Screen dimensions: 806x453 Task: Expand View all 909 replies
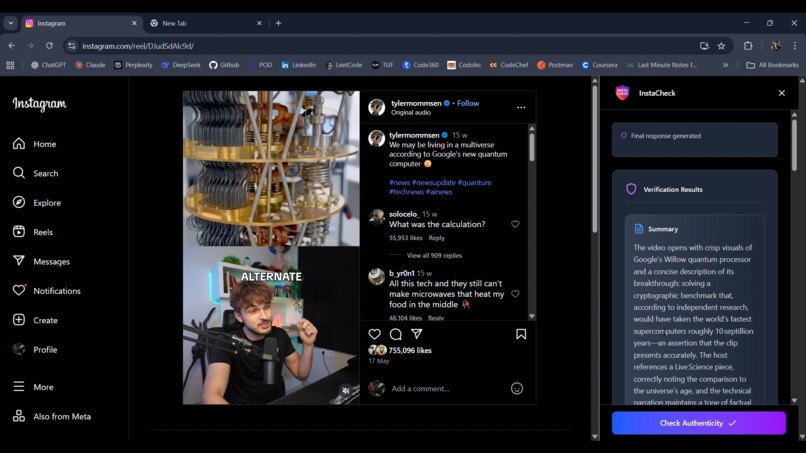pyautogui.click(x=434, y=256)
